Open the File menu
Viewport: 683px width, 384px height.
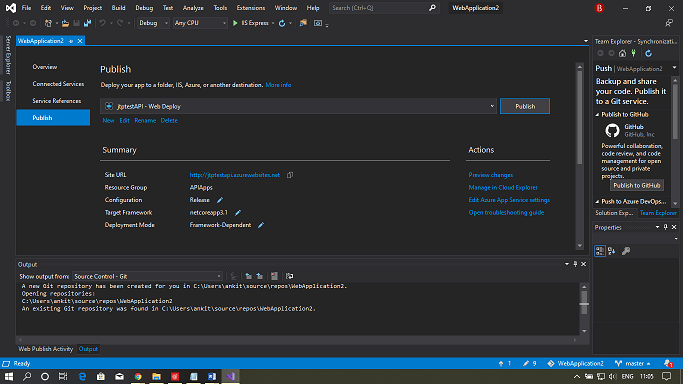pyautogui.click(x=27, y=8)
